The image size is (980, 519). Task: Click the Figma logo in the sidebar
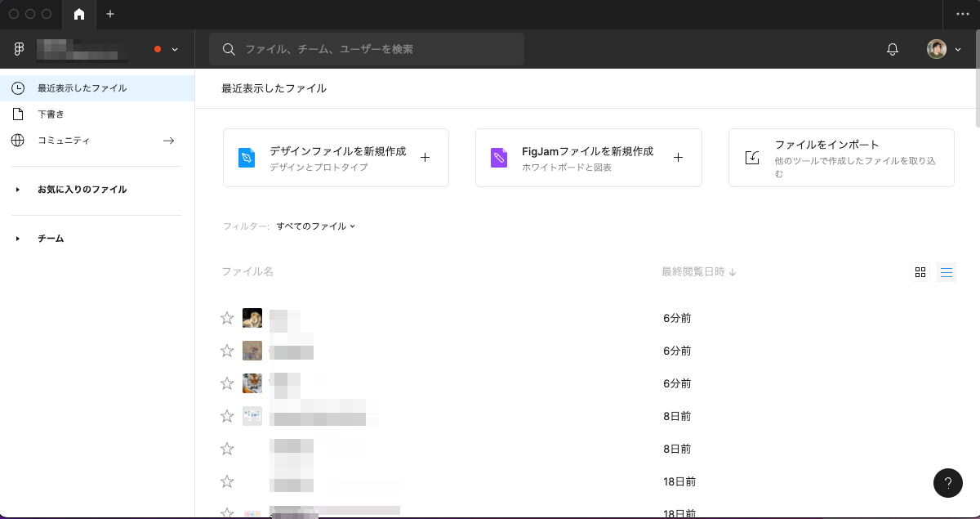[x=18, y=49]
